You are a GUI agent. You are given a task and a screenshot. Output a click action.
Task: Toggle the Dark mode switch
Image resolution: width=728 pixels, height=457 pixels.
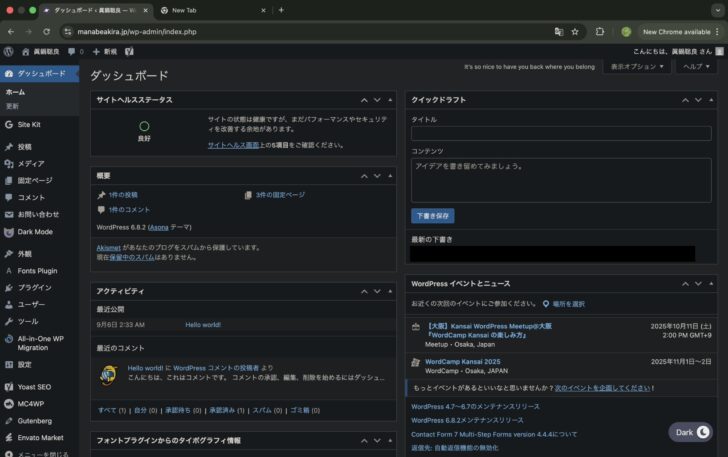691,432
